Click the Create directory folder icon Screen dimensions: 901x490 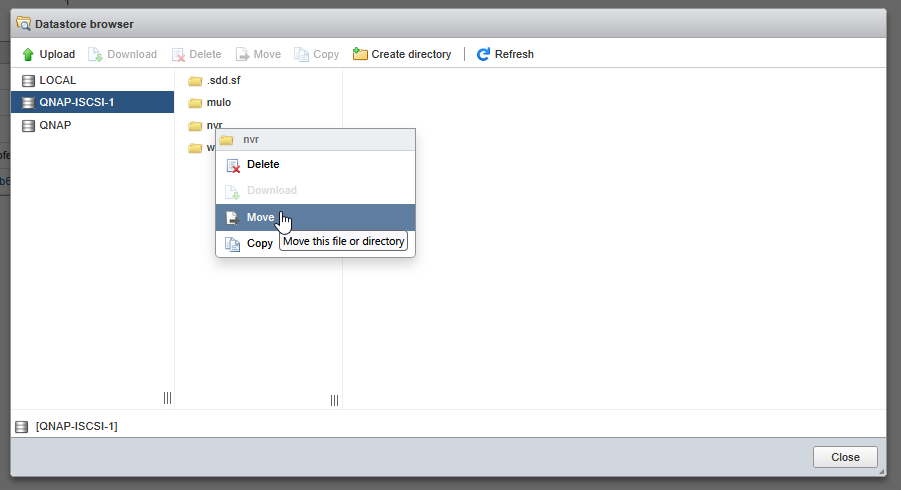[360, 54]
